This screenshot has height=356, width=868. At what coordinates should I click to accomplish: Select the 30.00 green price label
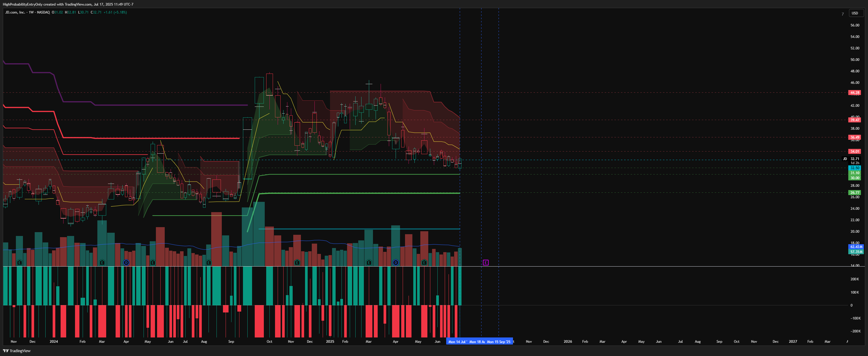click(x=854, y=178)
